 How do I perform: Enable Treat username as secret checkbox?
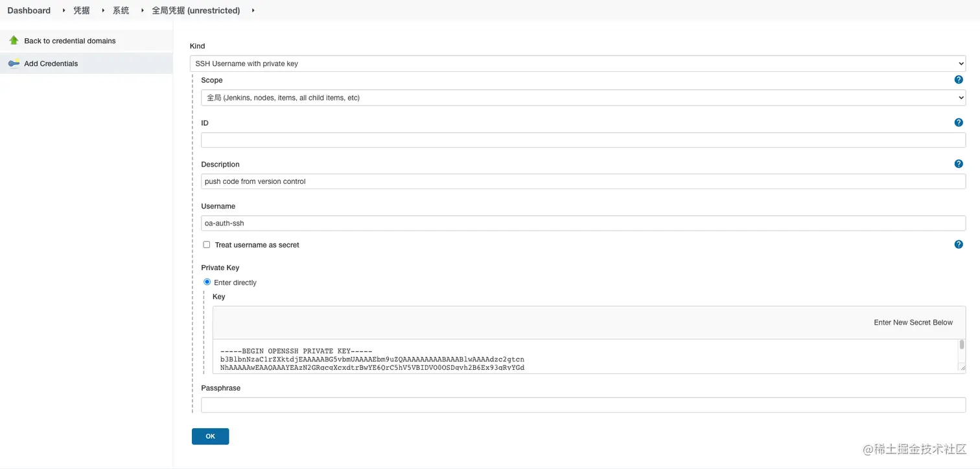click(x=207, y=245)
